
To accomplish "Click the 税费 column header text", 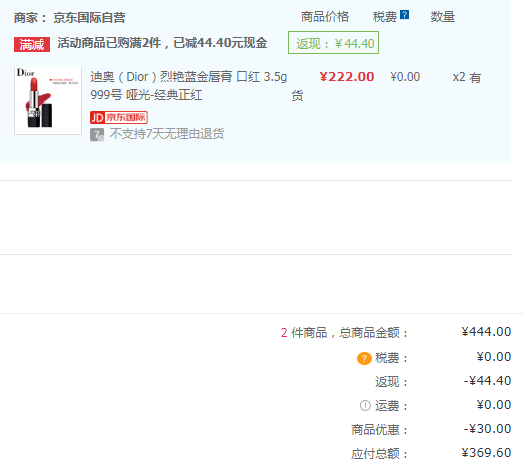I will tap(385, 17).
